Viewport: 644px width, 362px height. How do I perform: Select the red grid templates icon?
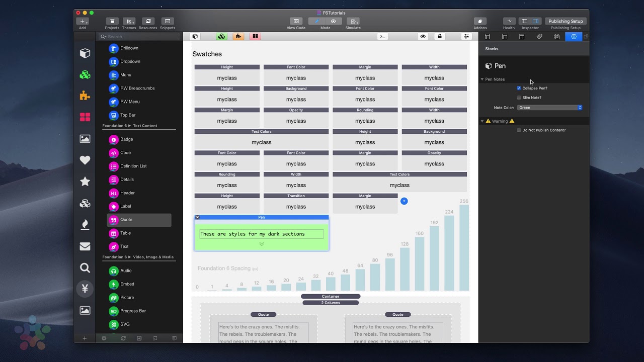(x=85, y=117)
